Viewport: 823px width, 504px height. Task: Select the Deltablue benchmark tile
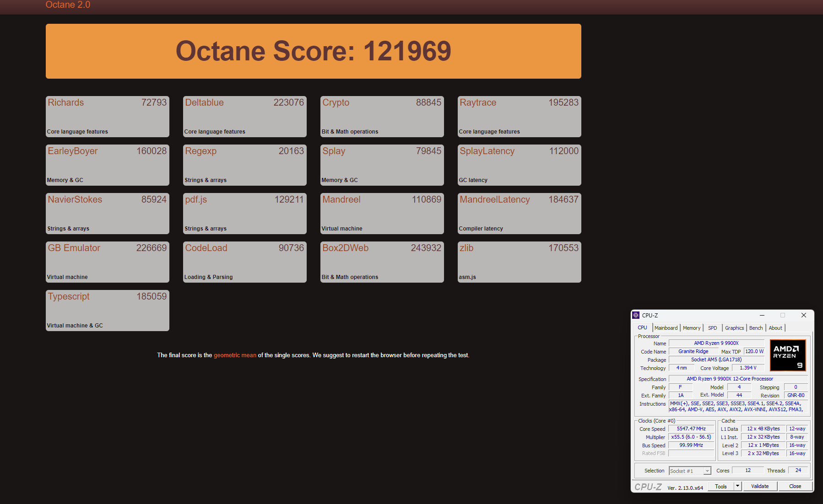[245, 117]
